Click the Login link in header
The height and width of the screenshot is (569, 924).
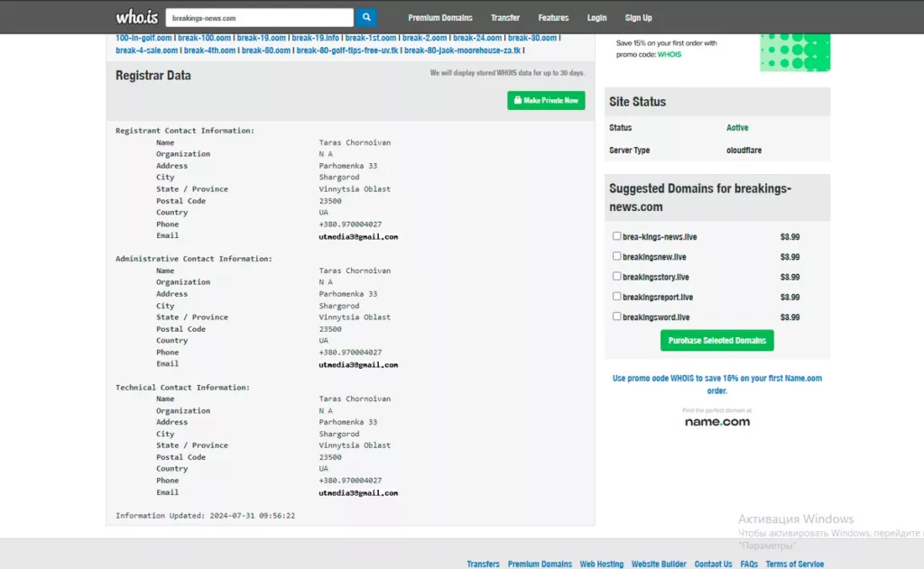tap(596, 18)
